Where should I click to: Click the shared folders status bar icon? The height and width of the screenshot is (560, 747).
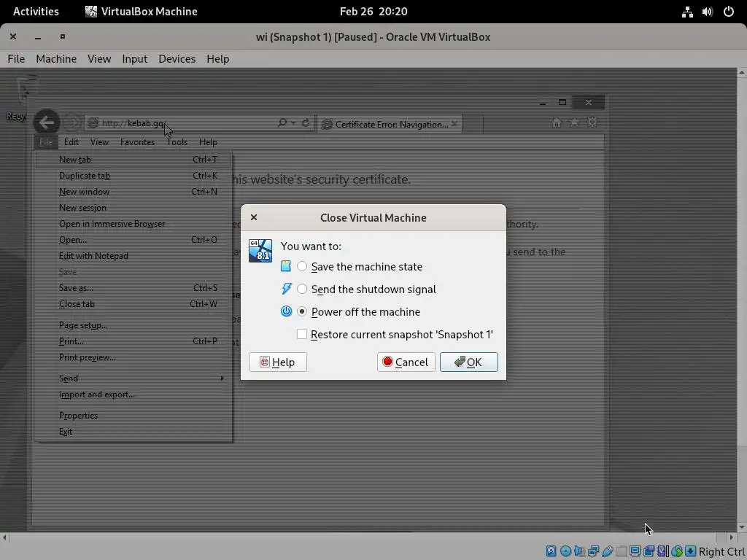tap(621, 551)
